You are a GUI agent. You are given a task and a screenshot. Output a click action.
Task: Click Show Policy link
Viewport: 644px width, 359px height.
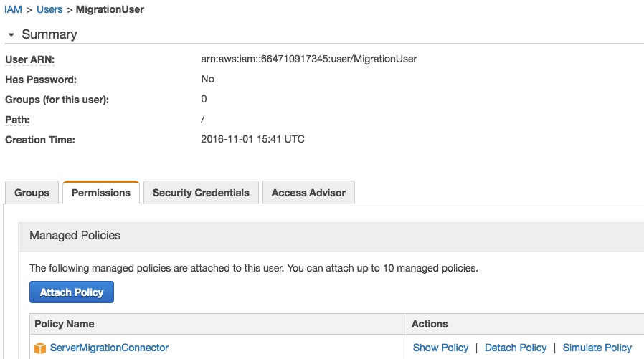[440, 348]
